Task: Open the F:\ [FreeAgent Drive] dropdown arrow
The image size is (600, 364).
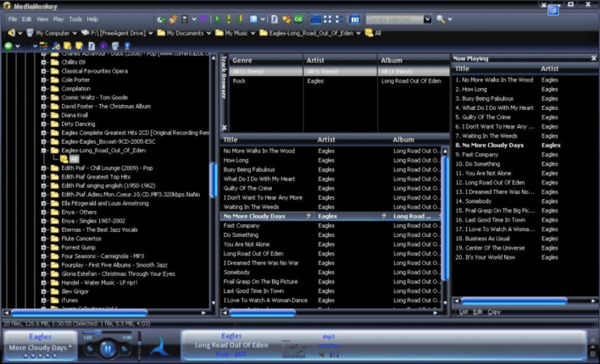Action: (150, 33)
